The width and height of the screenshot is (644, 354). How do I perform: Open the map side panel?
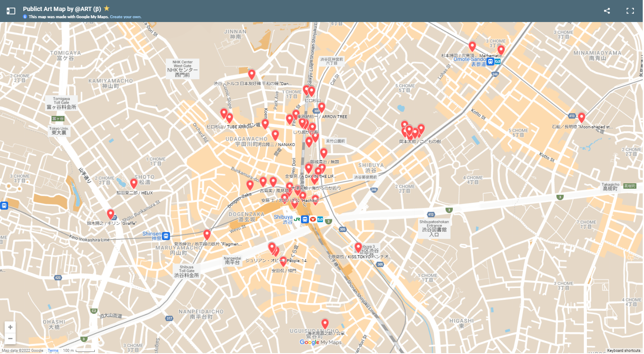coord(11,11)
